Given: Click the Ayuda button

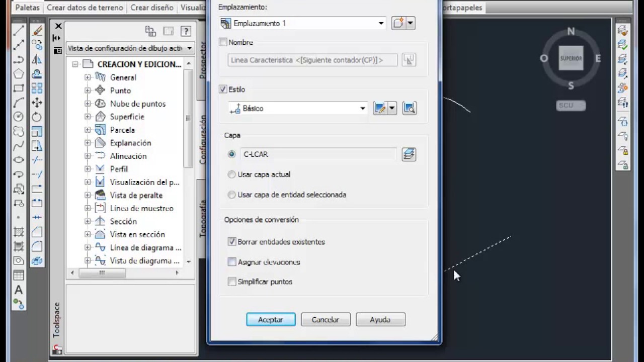Looking at the screenshot, I should coord(380,319).
